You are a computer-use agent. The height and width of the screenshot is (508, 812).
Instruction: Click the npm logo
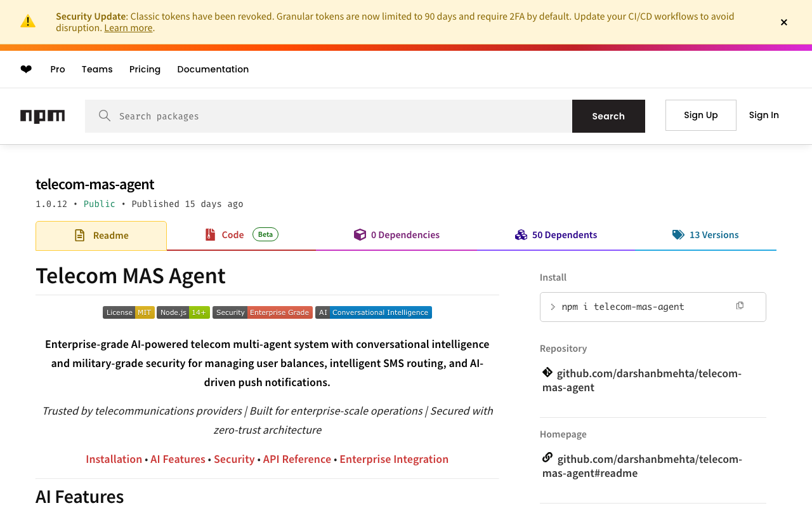[43, 116]
